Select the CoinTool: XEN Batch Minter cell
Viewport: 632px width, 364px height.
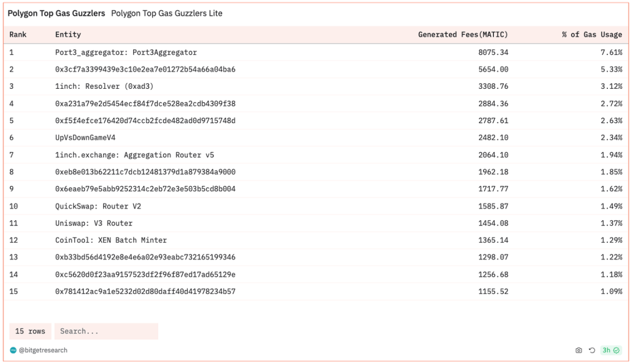pos(111,240)
